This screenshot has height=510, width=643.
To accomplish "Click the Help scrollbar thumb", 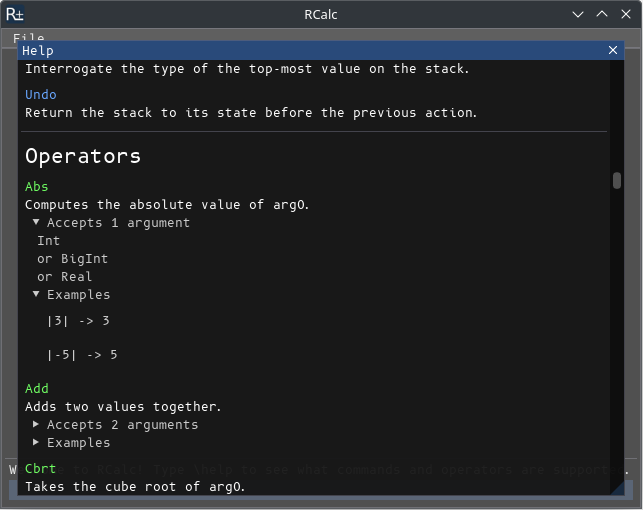I will (x=617, y=181).
